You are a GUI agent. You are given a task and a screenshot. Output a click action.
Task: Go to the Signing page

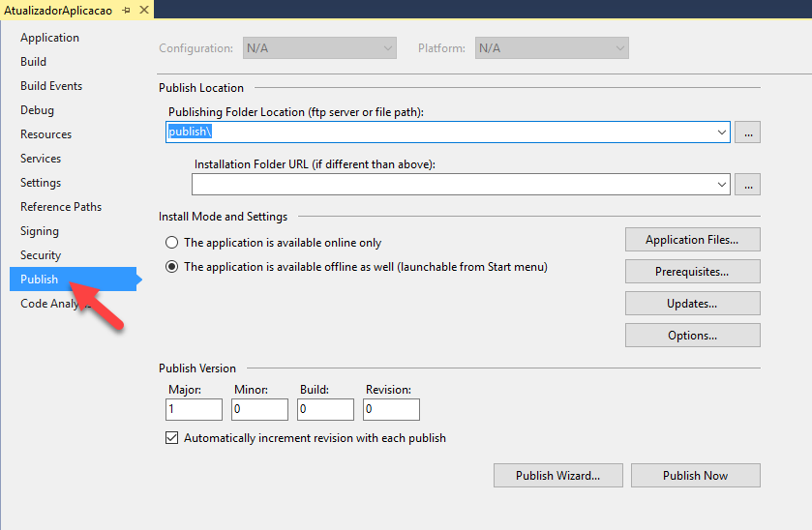point(40,231)
